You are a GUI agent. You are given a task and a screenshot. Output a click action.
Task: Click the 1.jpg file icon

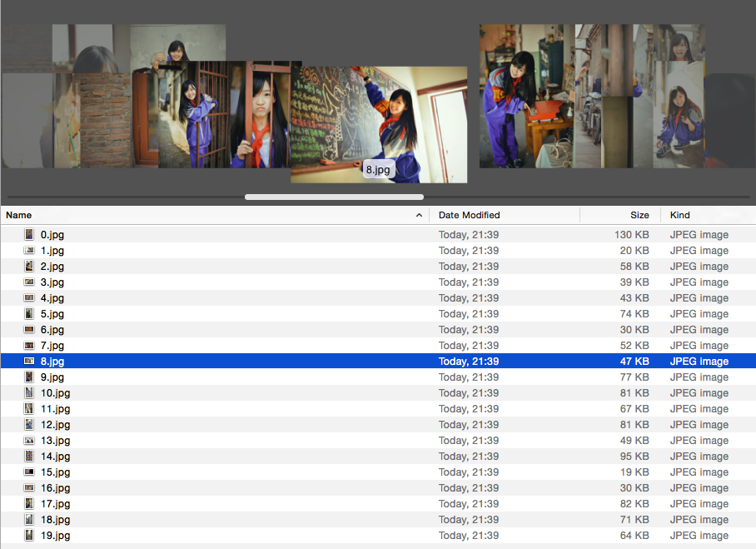click(29, 251)
